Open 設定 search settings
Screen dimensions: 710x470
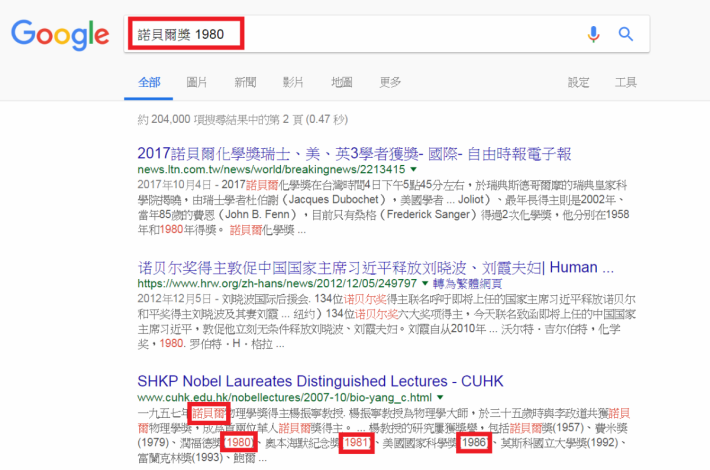[578, 82]
